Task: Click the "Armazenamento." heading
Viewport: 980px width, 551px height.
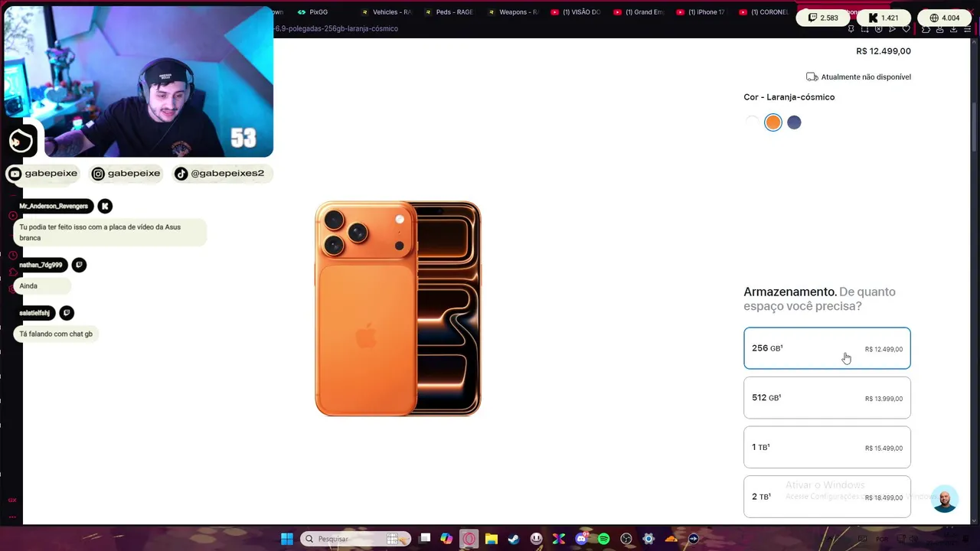Action: pyautogui.click(x=790, y=292)
